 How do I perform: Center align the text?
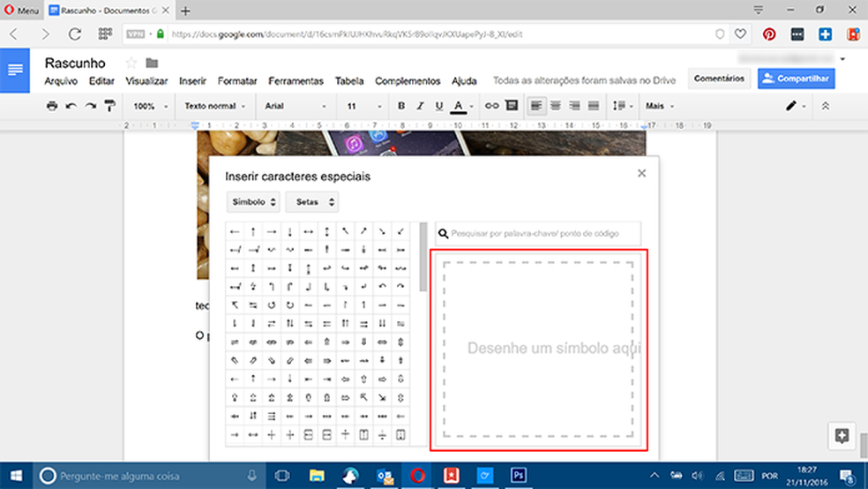click(555, 106)
